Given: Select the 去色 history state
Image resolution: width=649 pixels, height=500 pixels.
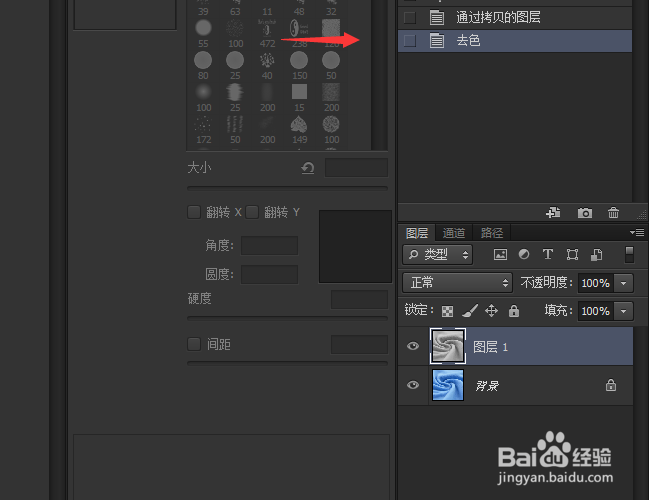Looking at the screenshot, I should point(515,41).
